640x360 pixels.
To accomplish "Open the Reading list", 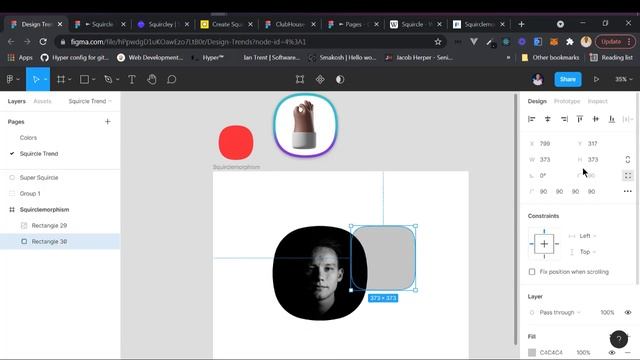I will click(611, 58).
